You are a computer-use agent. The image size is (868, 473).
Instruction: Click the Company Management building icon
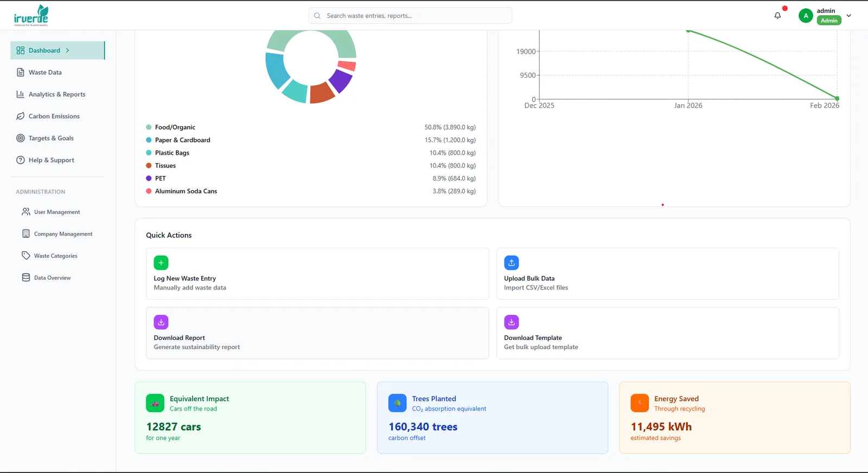click(26, 234)
